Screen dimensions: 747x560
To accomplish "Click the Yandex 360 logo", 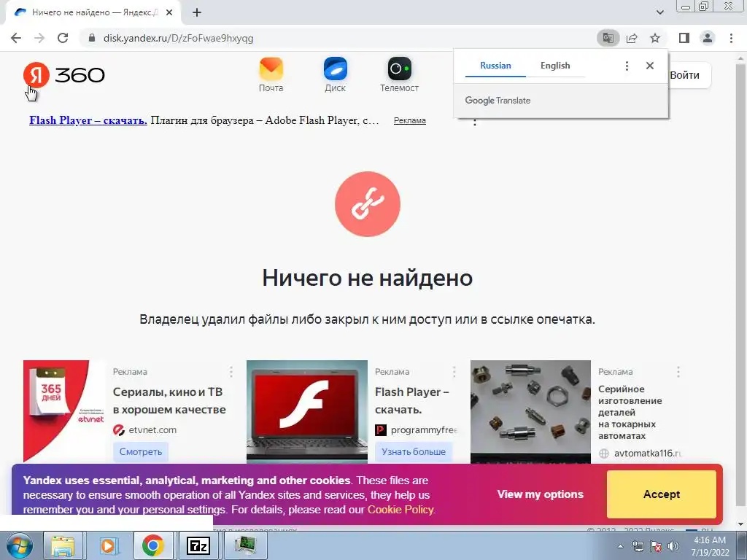I will coord(64,75).
